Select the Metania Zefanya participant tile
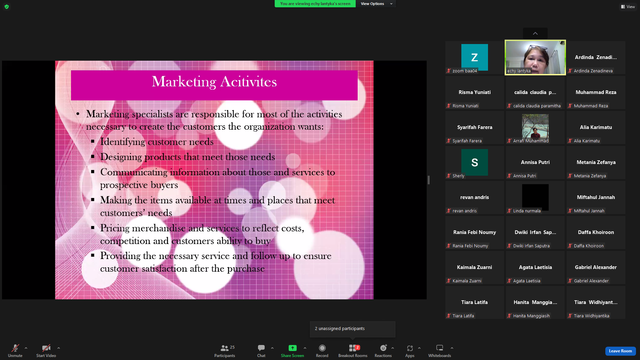This screenshot has width=640, height=360. [596, 163]
